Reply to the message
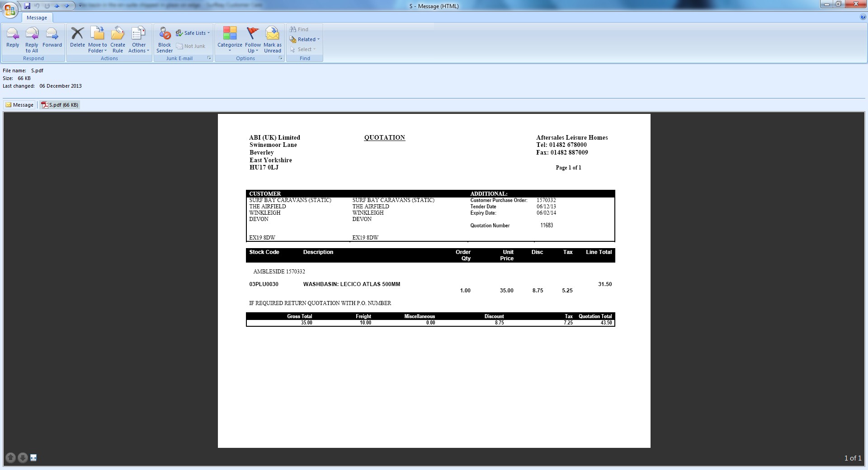 point(13,38)
